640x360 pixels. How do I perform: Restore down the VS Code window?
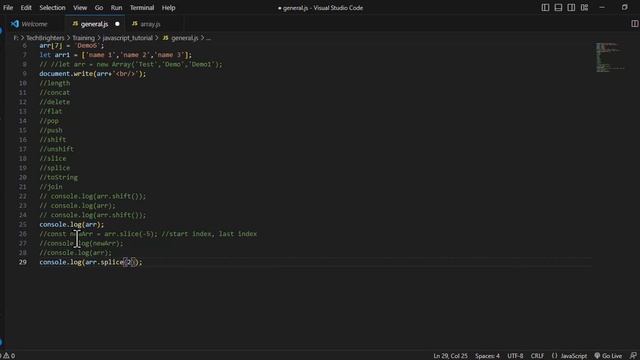pyautogui.click(x=624, y=7)
